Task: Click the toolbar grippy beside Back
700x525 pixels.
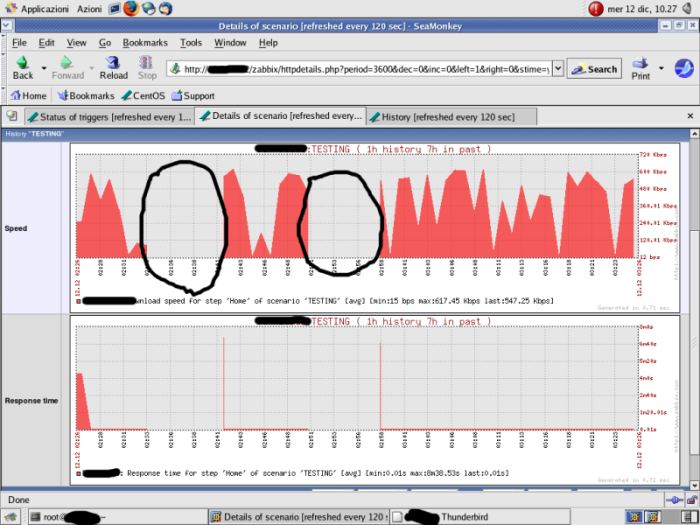Action: (4, 68)
